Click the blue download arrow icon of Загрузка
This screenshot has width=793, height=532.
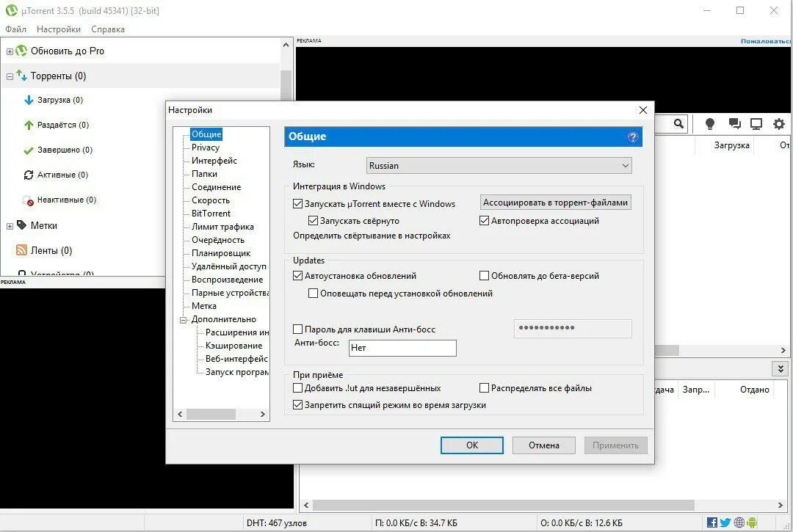point(29,100)
